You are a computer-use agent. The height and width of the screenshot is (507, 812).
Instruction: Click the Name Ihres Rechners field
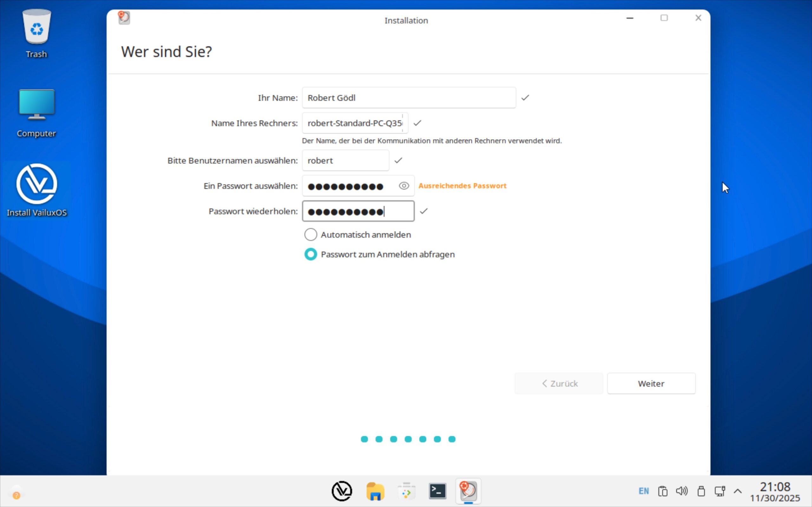pos(355,123)
